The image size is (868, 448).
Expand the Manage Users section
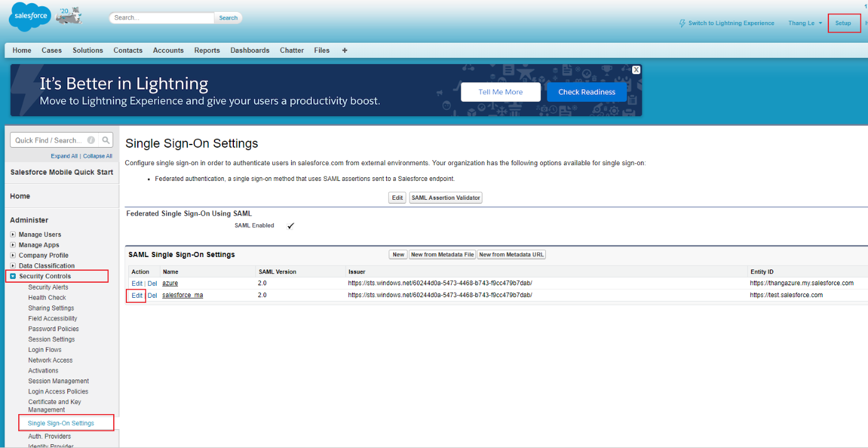tap(13, 234)
